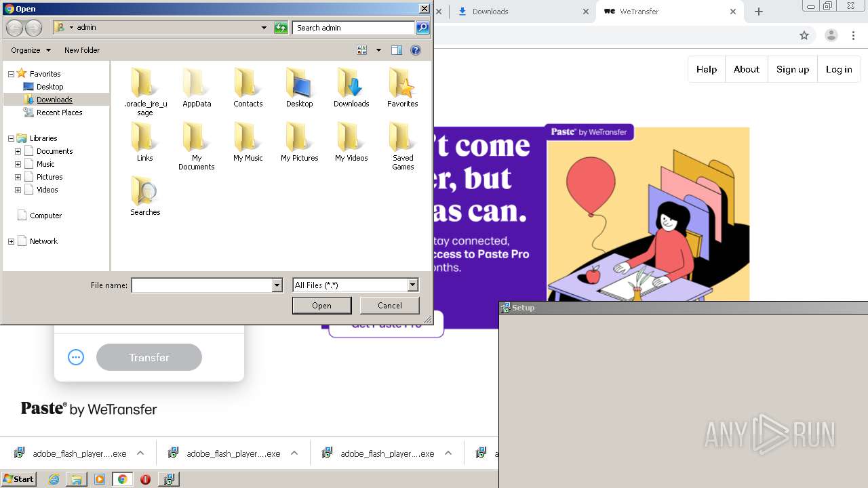Click the search magnifier icon
Screen dimensions: 868x488
422,28
